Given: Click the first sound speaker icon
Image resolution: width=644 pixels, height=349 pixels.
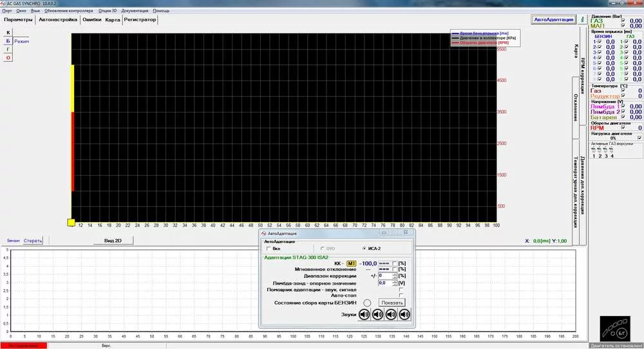Looking at the screenshot, I should [365, 315].
